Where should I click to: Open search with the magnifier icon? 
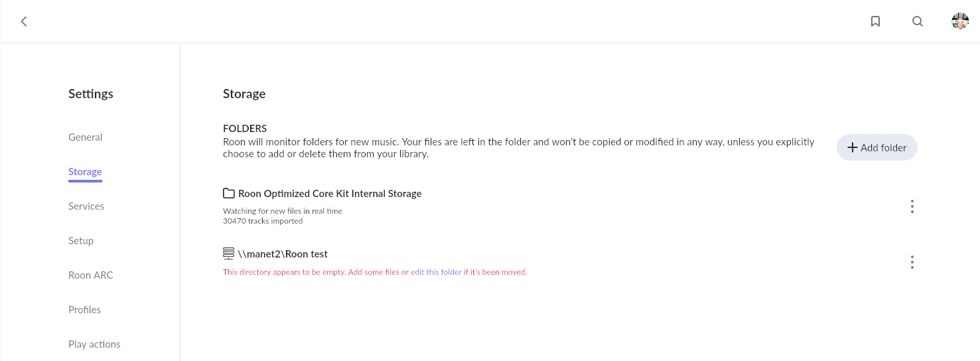[918, 21]
